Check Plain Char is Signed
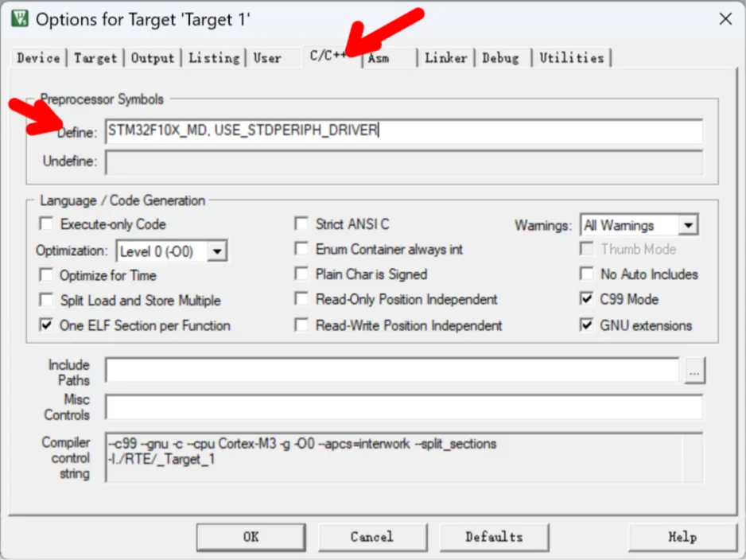Viewport: 746px width, 560px height. click(301, 274)
